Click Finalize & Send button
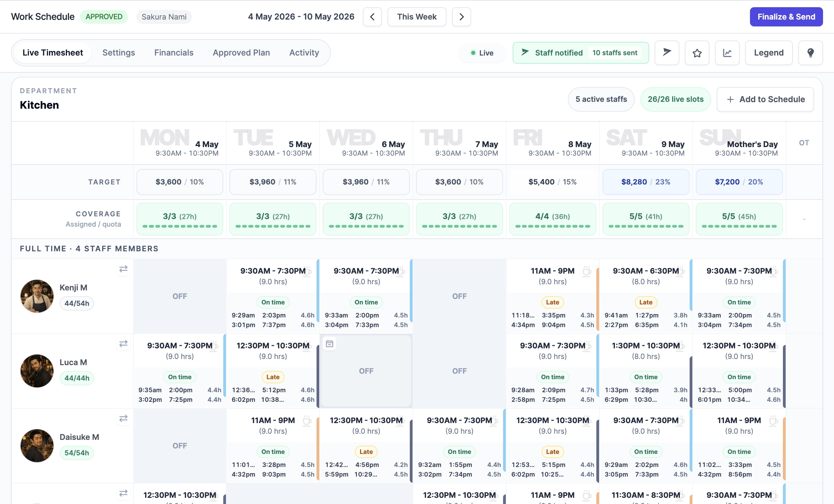Screen dimensions: 834x504 [786, 17]
